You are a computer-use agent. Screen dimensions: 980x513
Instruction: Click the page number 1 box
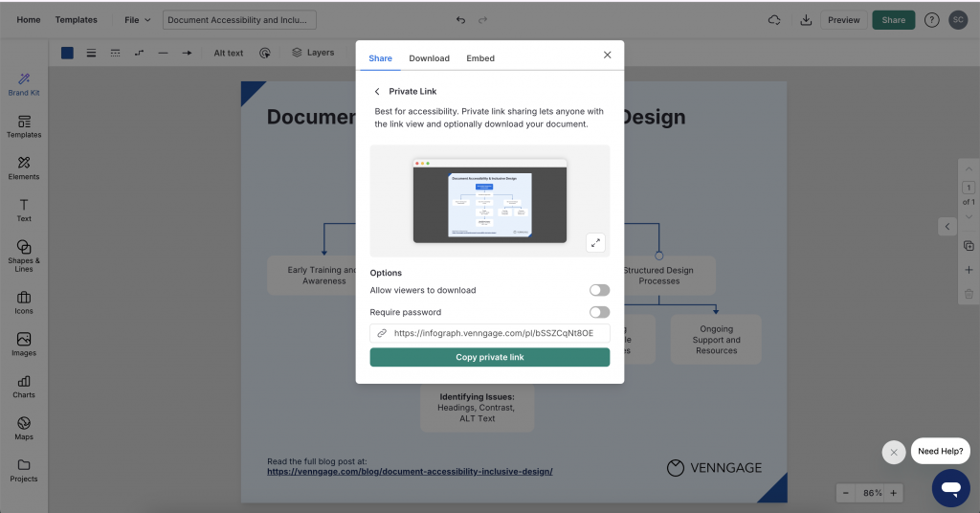[969, 188]
